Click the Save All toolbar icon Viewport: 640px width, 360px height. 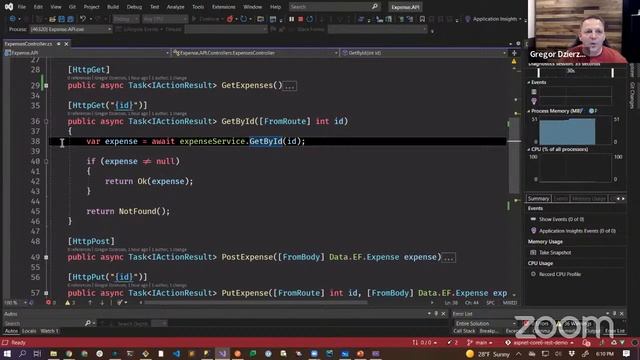[x=70, y=19]
